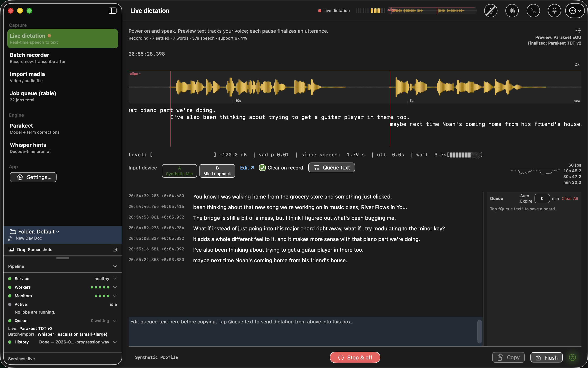Viewport: 588px width, 368px height.
Task: Click the wait progress bar
Action: point(465,155)
